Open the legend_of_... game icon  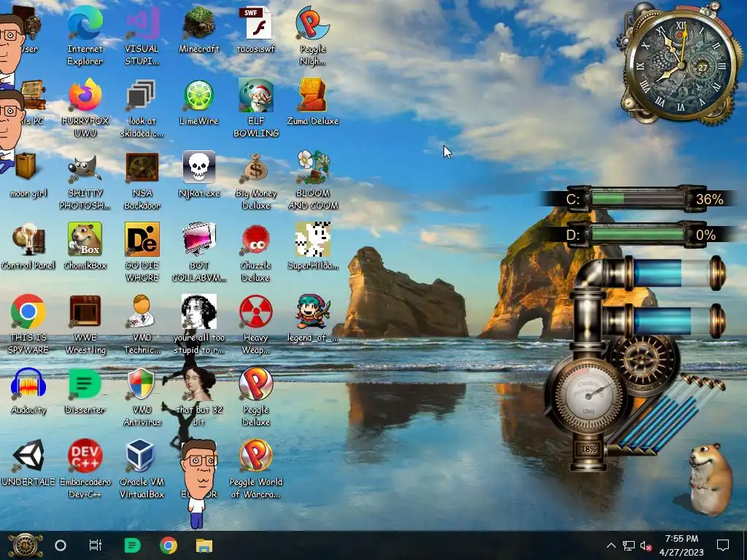[312, 312]
